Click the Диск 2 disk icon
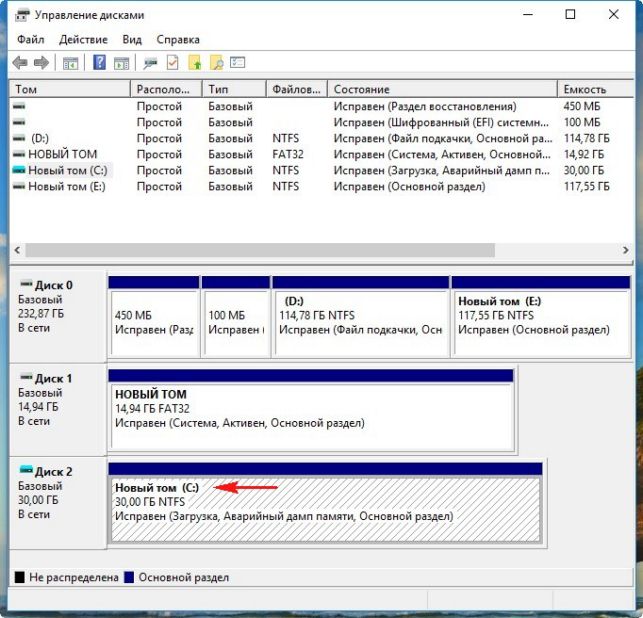Screen dimensions: 643x618 click(26, 469)
